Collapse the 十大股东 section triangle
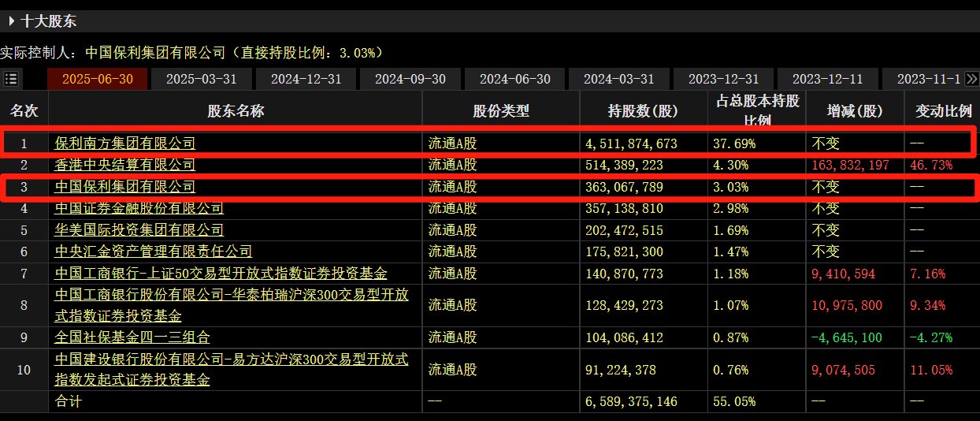Screen dimensions: 980x421 tap(11, 21)
